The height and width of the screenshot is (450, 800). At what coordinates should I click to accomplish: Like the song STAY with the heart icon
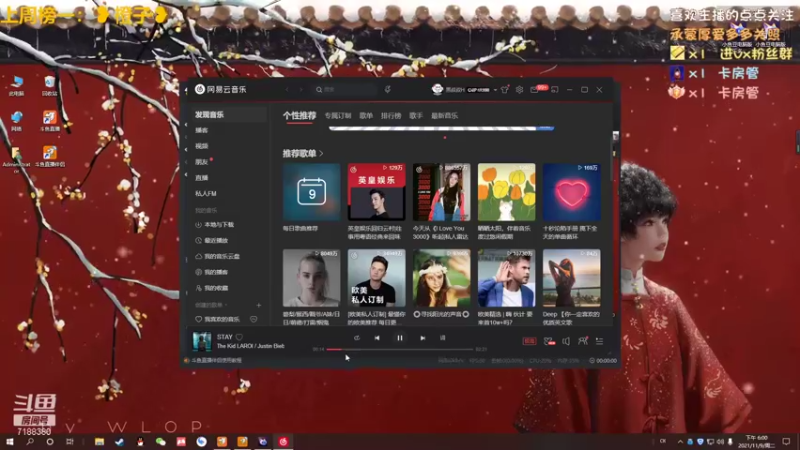tap(239, 337)
